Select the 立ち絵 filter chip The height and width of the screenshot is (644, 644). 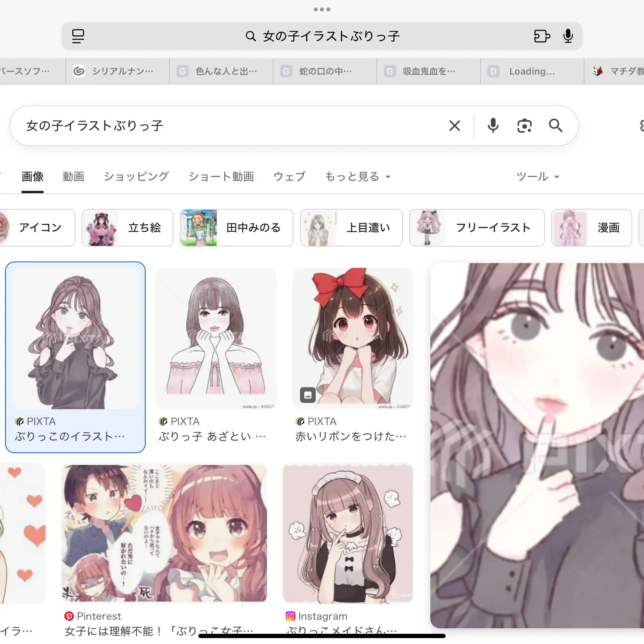coord(128,228)
